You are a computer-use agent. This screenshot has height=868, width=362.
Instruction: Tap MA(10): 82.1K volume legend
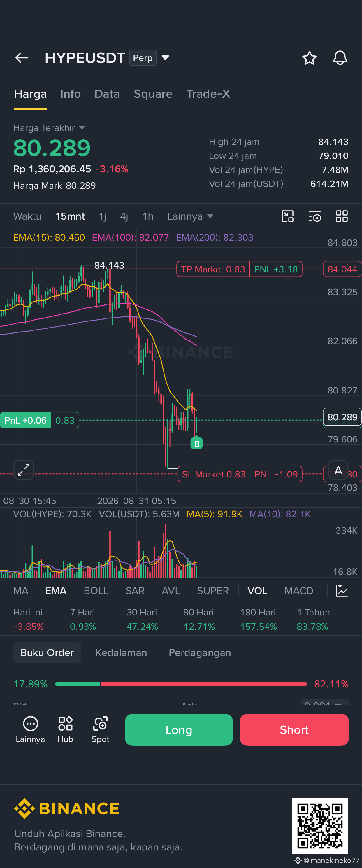point(280,514)
